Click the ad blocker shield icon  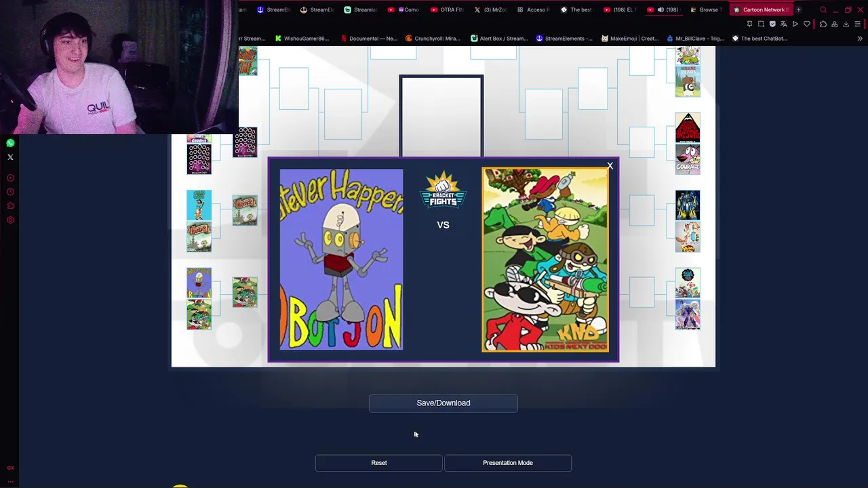coord(772,24)
